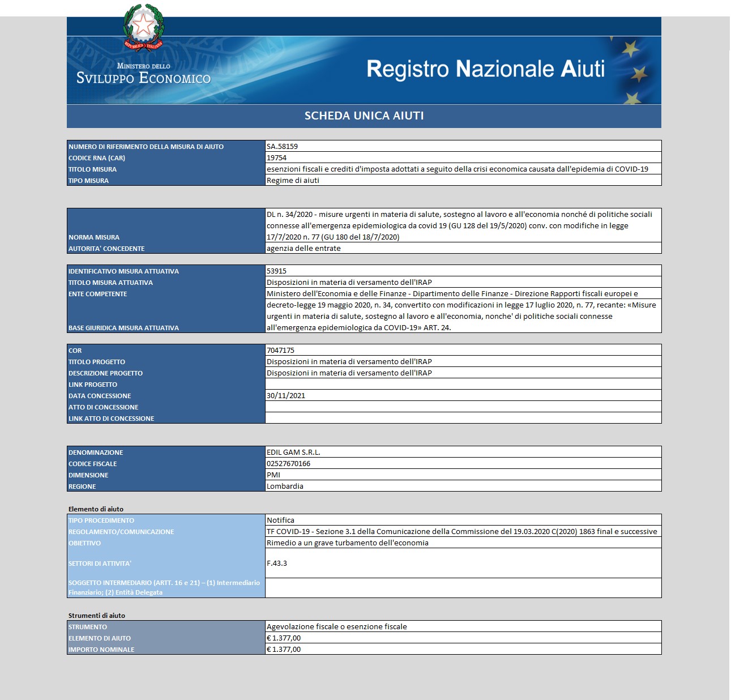The width and height of the screenshot is (731, 700).
Task: Click the Regime di aiuti value
Action: coord(293,180)
